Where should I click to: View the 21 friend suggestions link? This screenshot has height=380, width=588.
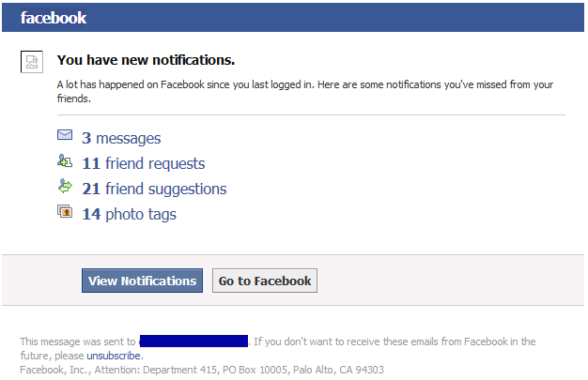point(154,189)
